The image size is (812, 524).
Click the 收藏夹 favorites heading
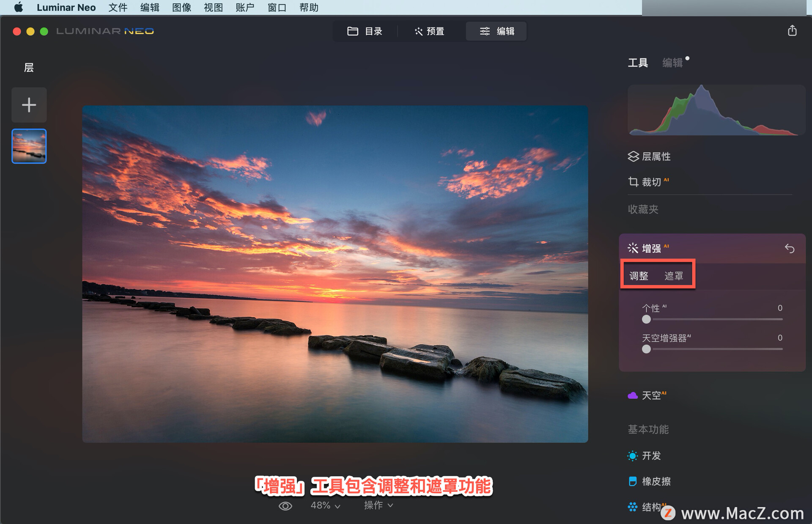click(x=643, y=209)
